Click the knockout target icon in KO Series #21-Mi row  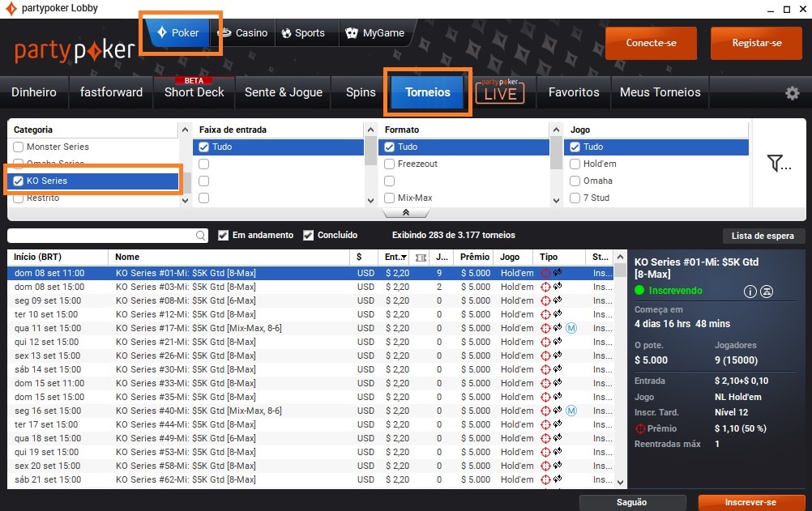click(545, 342)
